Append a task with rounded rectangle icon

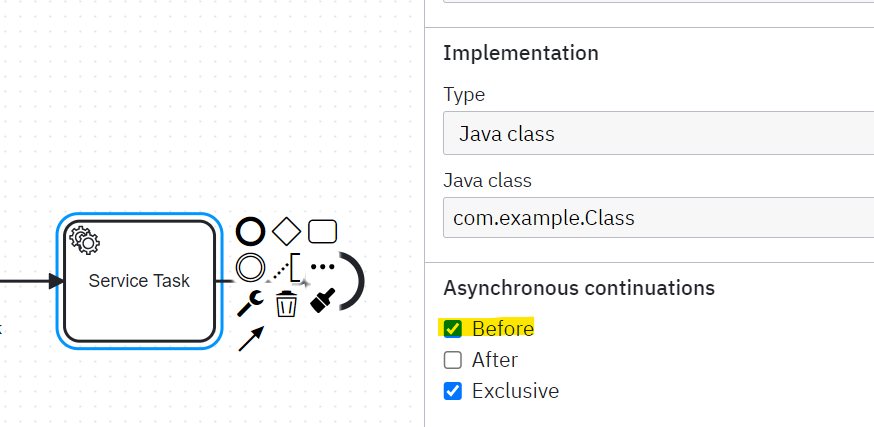322,231
